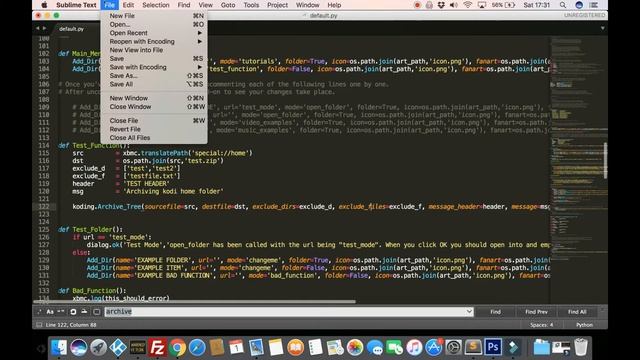Open Google Chrome from the Dock
640x360 pixels.
[177, 347]
